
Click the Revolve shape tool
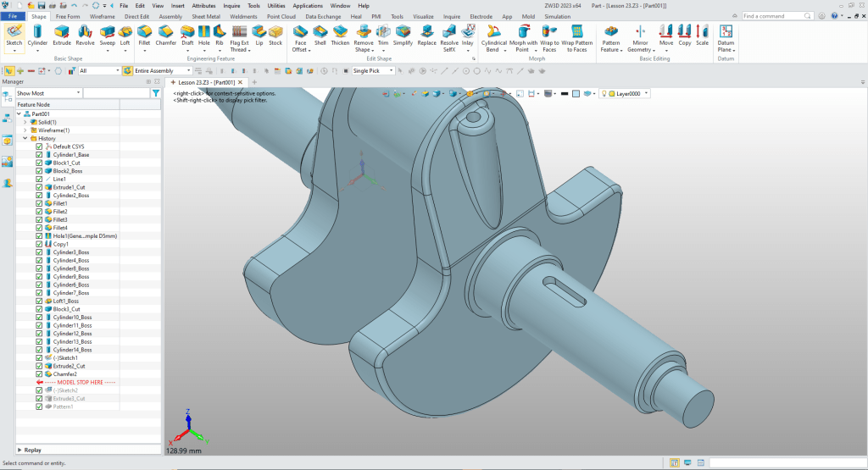(86, 35)
